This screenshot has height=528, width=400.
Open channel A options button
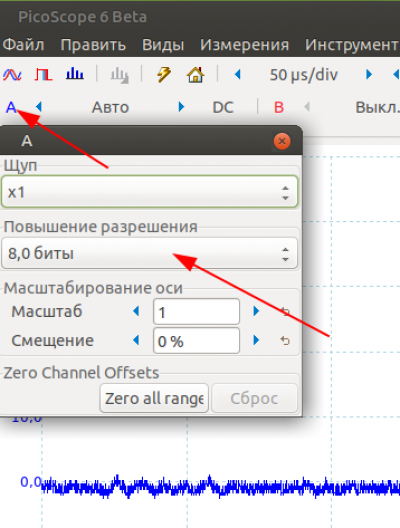[11, 107]
